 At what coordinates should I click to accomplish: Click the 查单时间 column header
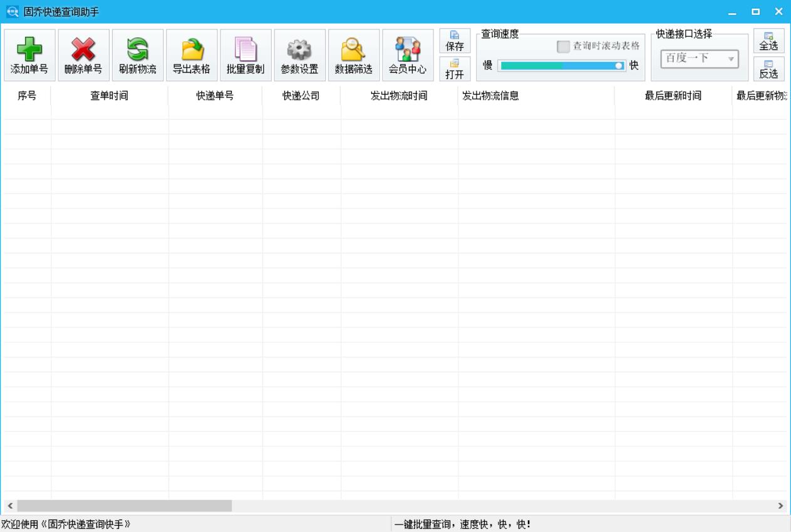109,97
